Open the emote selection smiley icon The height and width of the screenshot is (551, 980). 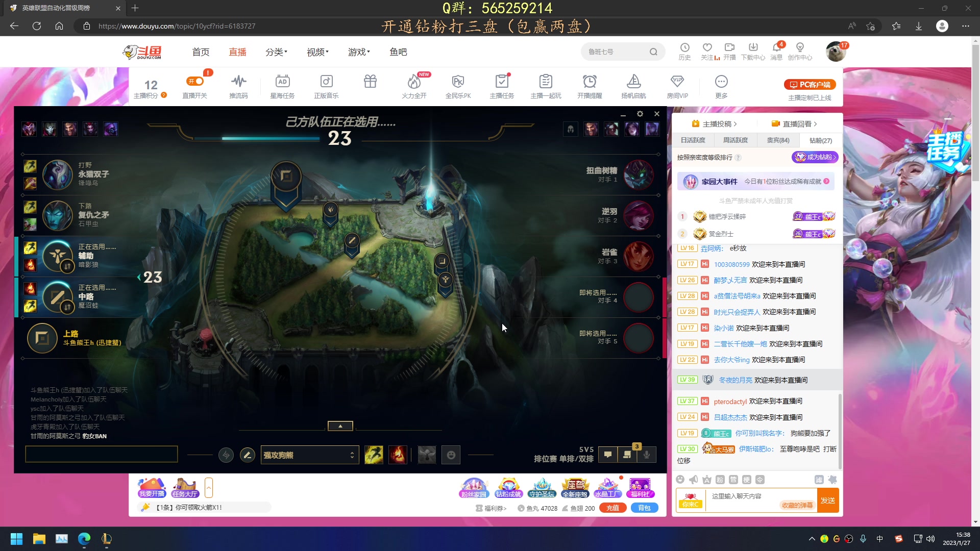coord(451,455)
